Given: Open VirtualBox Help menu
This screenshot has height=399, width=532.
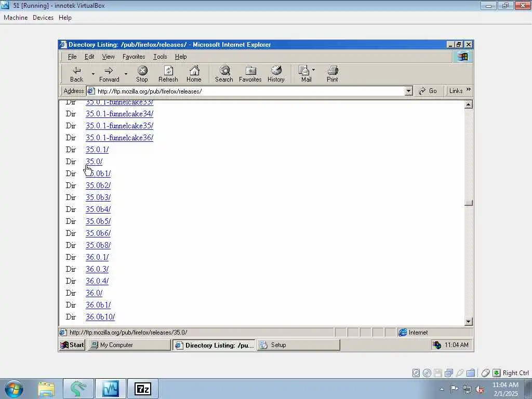Looking at the screenshot, I should (65, 18).
